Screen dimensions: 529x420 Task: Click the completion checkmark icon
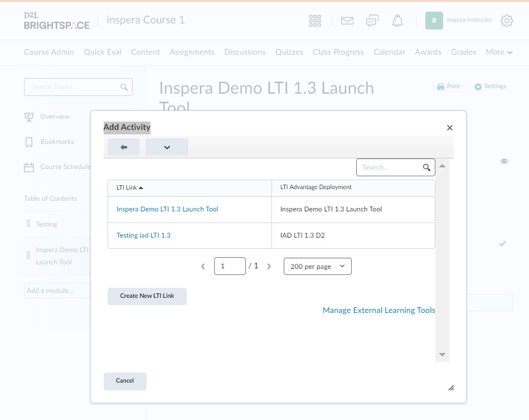[503, 243]
